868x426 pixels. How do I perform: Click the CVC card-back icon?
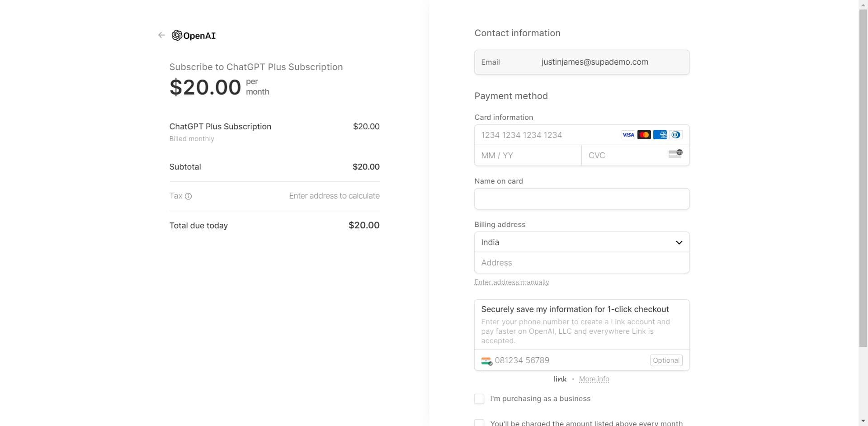[676, 154]
